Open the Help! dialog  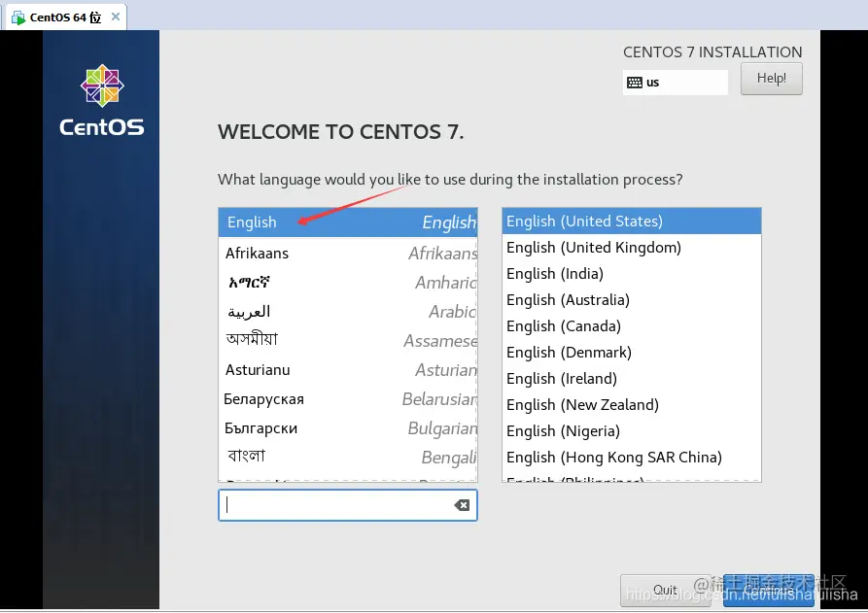(771, 79)
